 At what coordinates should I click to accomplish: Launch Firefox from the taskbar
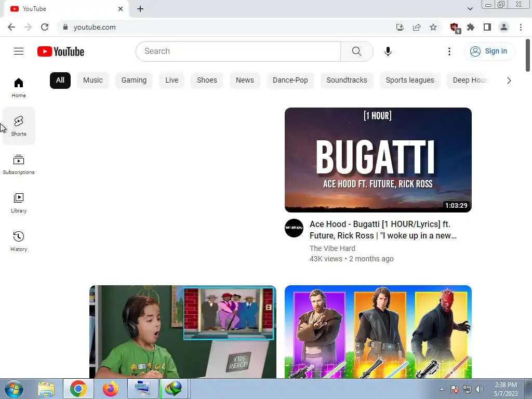(x=111, y=389)
